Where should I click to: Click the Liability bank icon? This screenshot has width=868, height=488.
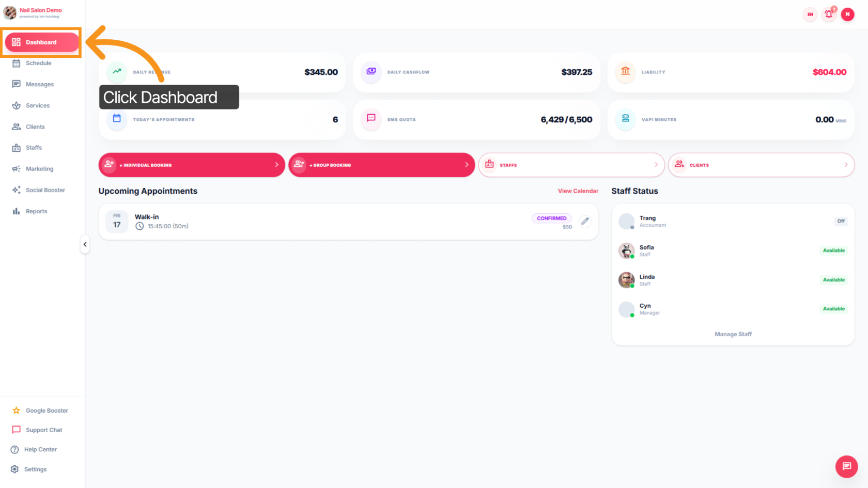[x=625, y=71]
